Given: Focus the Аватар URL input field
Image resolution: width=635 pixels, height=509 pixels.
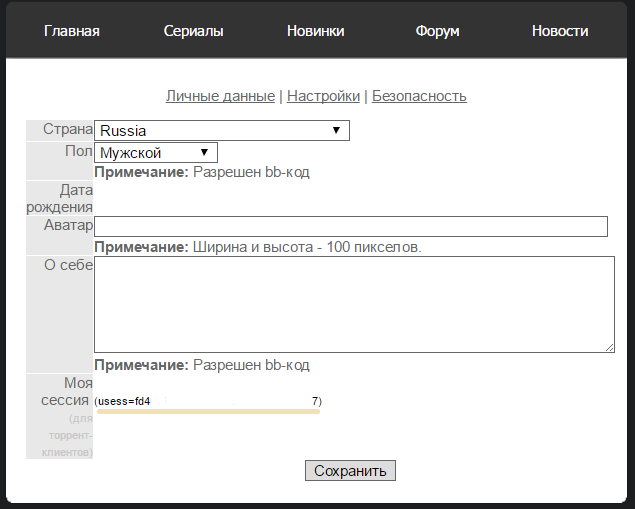Looking at the screenshot, I should pyautogui.click(x=350, y=227).
